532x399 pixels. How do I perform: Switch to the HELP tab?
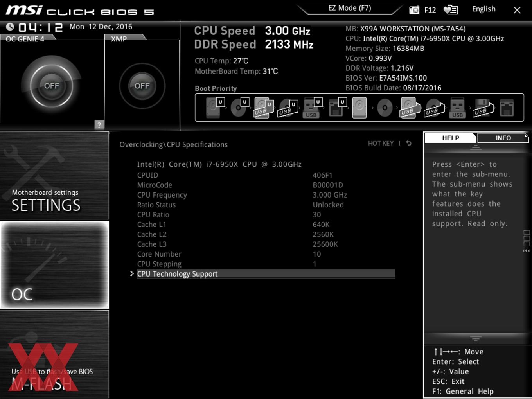451,138
